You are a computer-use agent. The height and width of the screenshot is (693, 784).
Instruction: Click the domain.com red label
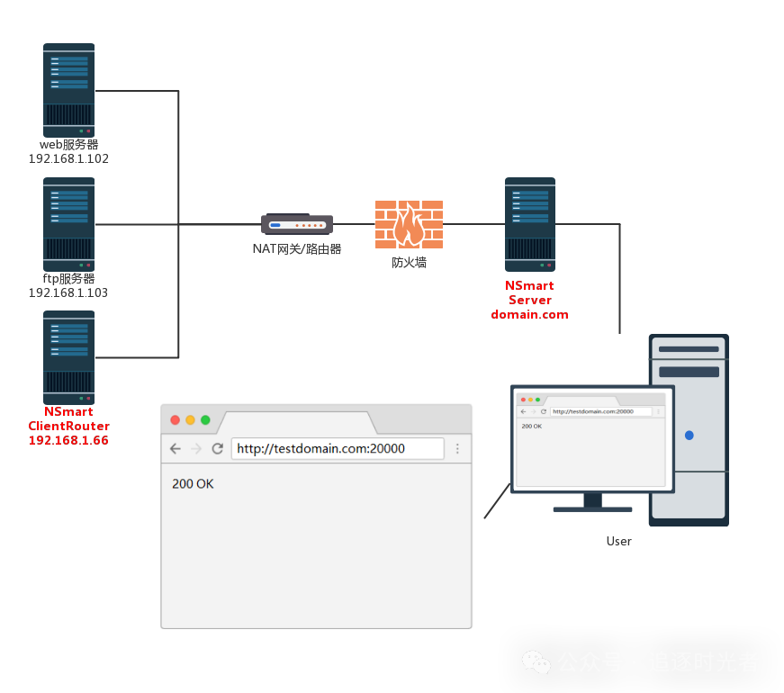[x=529, y=314]
